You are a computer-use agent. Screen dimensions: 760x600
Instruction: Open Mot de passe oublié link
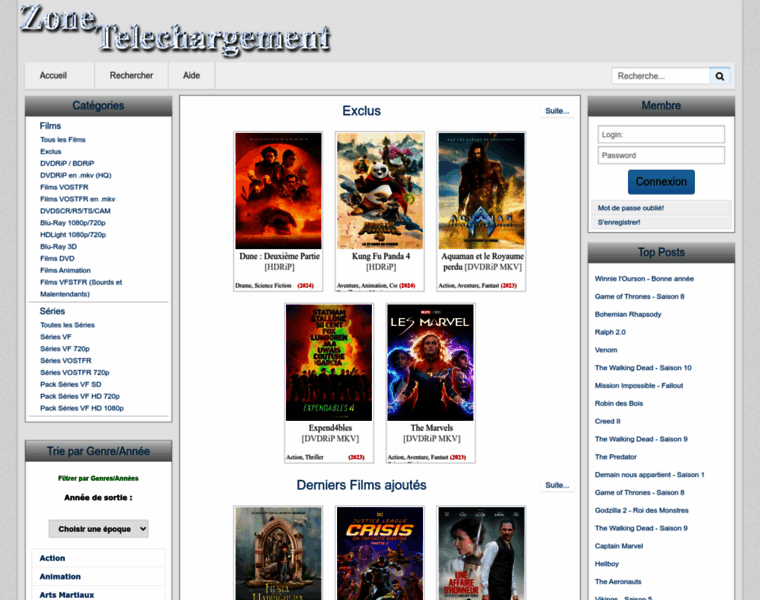pyautogui.click(x=631, y=208)
